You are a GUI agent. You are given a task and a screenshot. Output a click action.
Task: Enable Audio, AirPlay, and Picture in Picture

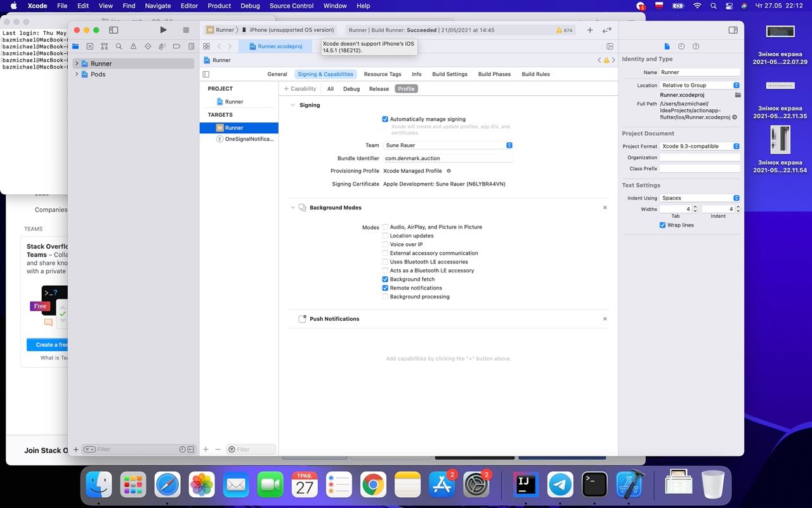385,227
